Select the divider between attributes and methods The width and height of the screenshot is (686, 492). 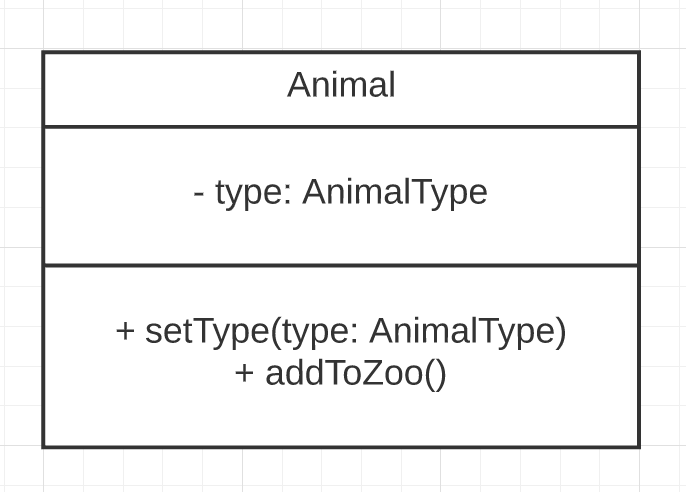341,265
